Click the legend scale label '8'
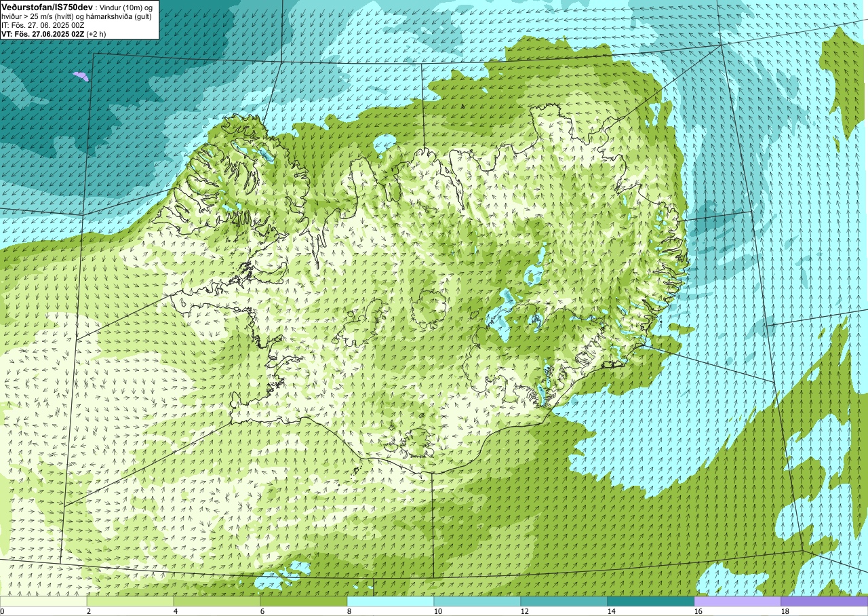Image resolution: width=868 pixels, height=616 pixels. point(349,611)
